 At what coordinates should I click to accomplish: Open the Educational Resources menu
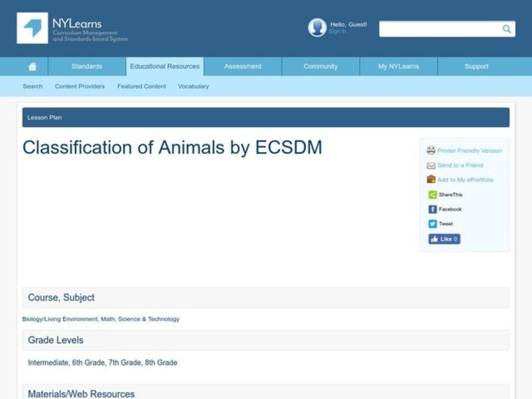[x=164, y=66]
